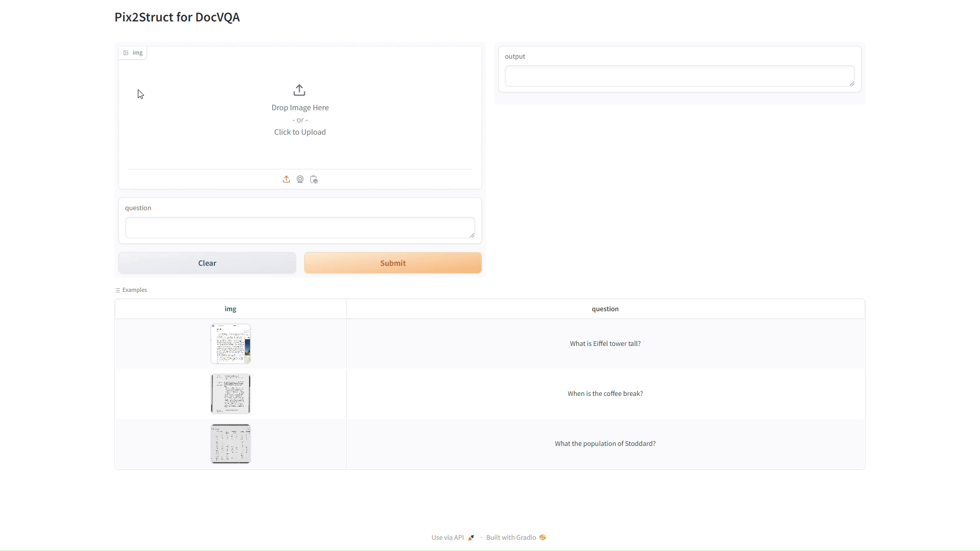This screenshot has height=551, width=980.
Task: Open the Built with Gradio link
Action: pos(516,537)
